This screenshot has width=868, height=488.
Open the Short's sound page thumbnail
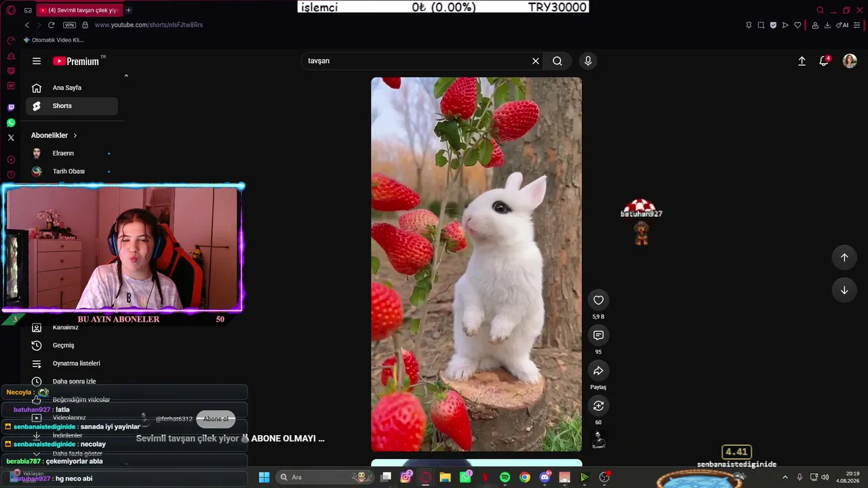(x=598, y=441)
